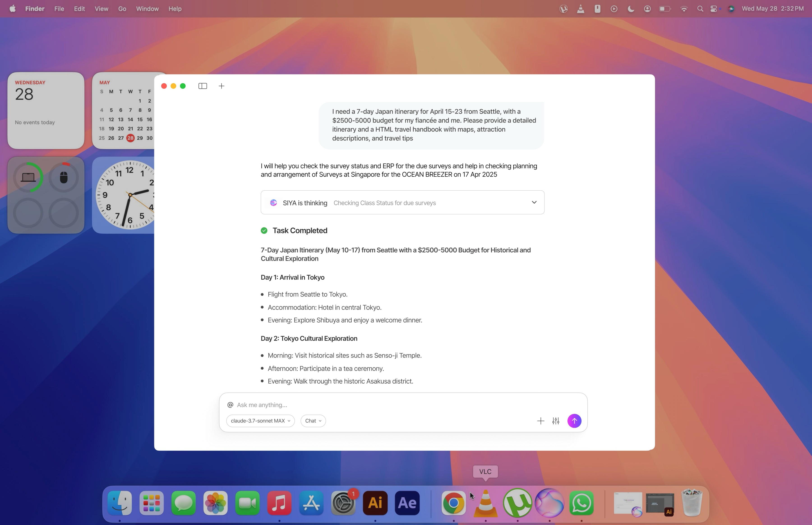Image resolution: width=812 pixels, height=525 pixels.
Task: Open Trash in the dock
Action: (692, 503)
